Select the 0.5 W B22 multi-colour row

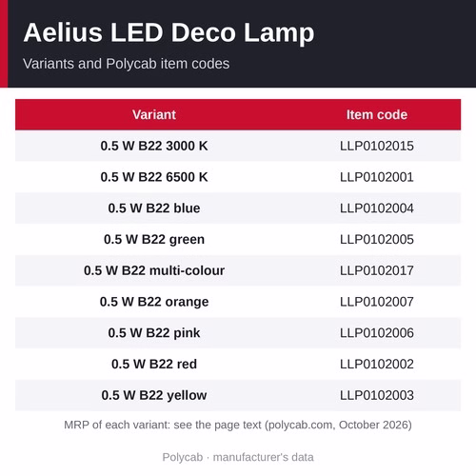point(238,270)
